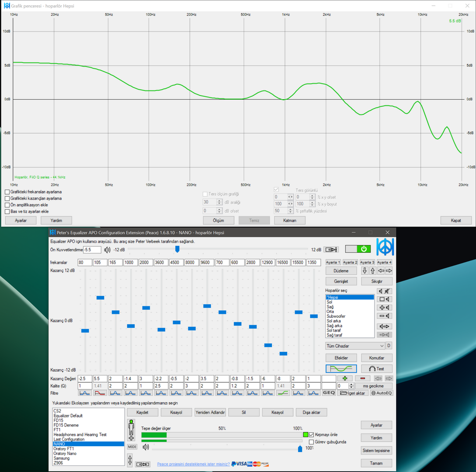Click the MIDI button

tap(132, 447)
